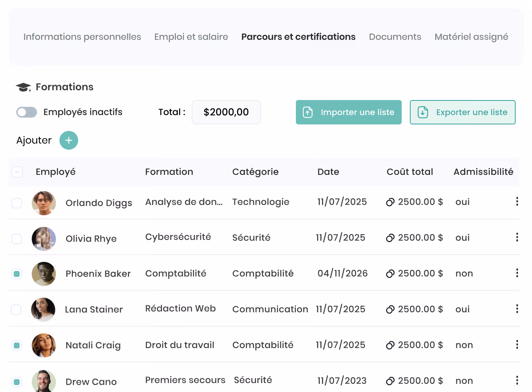Viewport: 532px width, 392px height.
Task: Open Lana Stainer row options menu
Action: click(517, 309)
